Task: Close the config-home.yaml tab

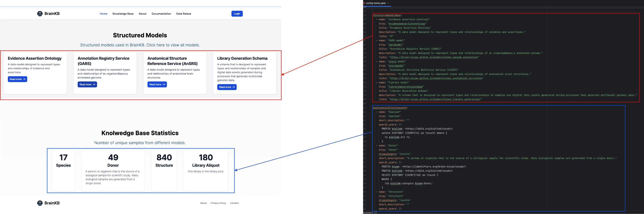Action: point(388,3)
